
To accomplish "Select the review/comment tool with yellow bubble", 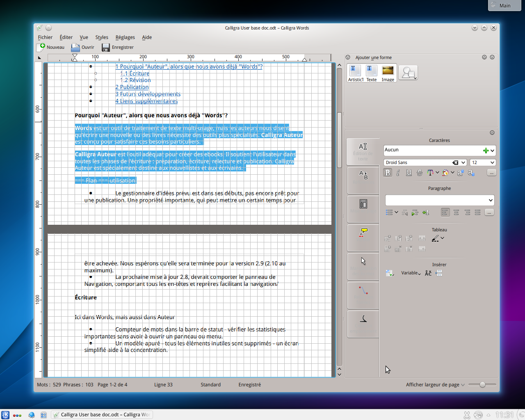I will coord(363,237).
